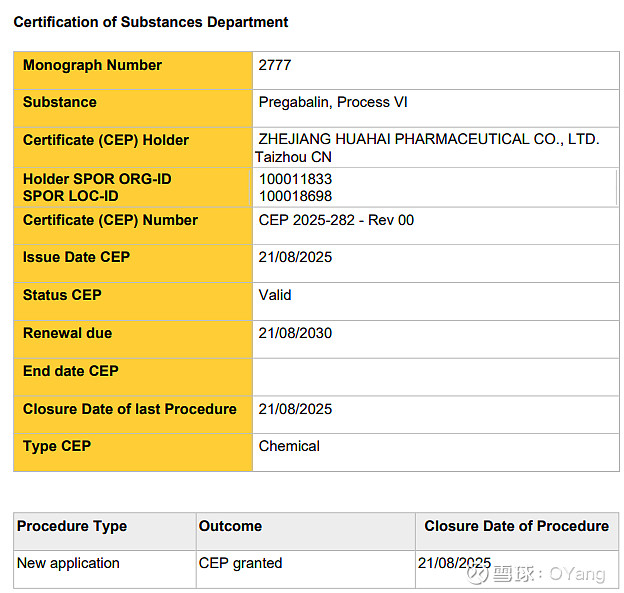Select 'Closure Date of last Procedure' label
624x593 pixels.
130,409
